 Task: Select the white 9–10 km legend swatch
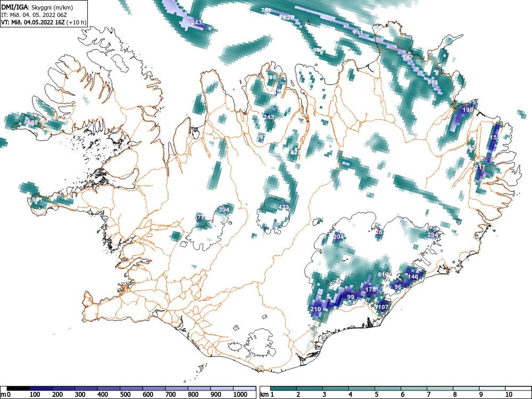[492, 388]
